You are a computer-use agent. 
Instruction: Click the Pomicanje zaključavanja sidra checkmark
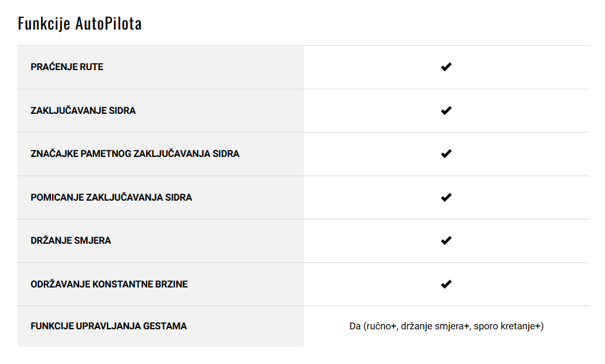(446, 197)
